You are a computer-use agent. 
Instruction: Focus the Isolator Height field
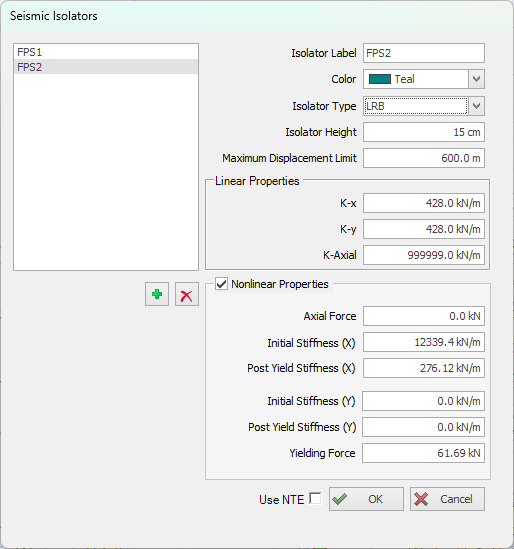424,132
